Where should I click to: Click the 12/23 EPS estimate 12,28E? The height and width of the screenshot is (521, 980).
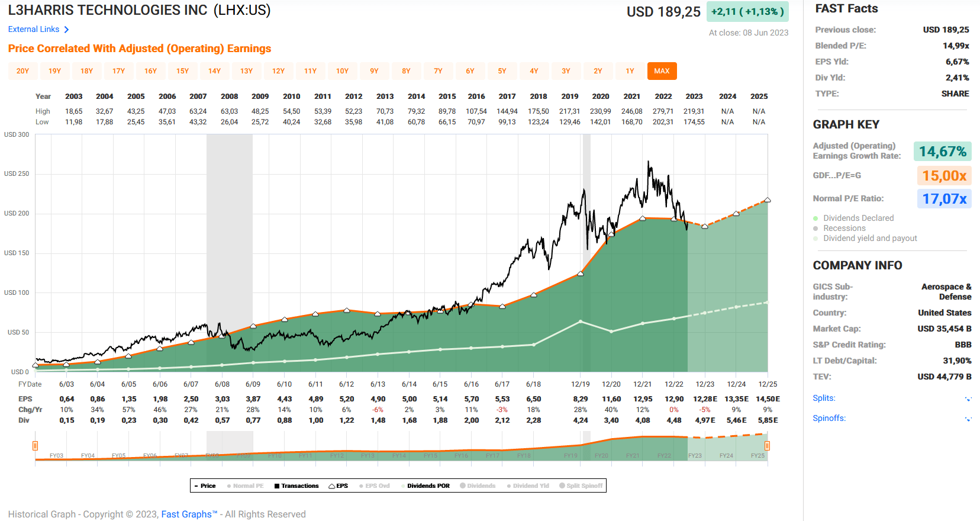pos(705,399)
